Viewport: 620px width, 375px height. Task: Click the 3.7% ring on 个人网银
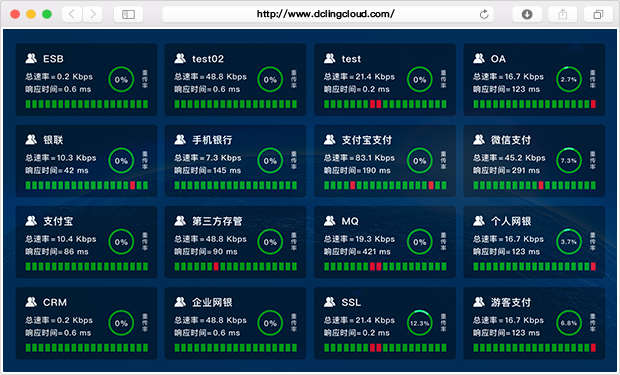569,242
